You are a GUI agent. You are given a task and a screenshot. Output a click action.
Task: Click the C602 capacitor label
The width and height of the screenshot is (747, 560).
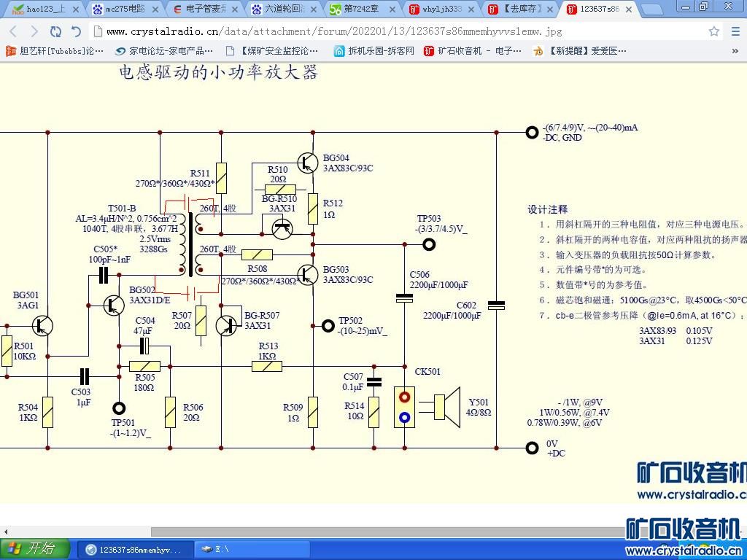[x=466, y=306]
